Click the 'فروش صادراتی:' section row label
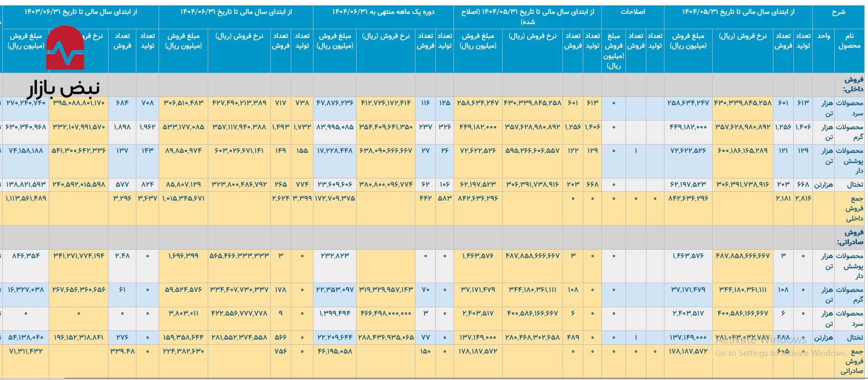 click(850, 237)
